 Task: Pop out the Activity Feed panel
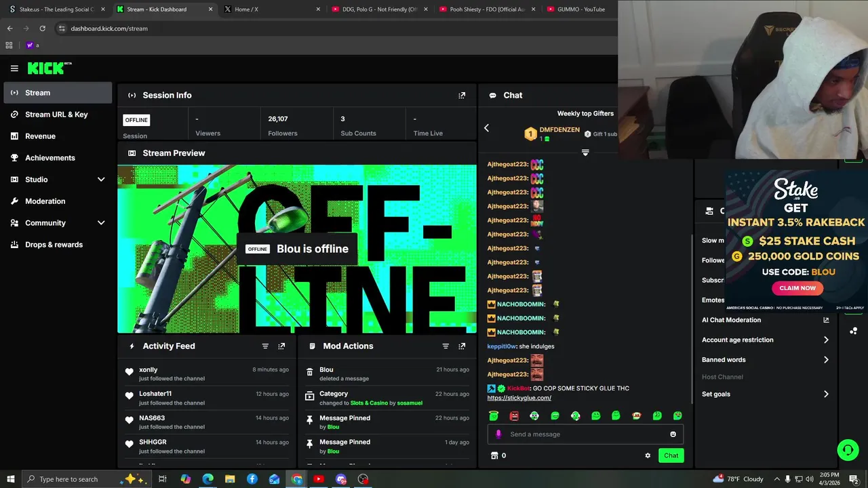(281, 346)
